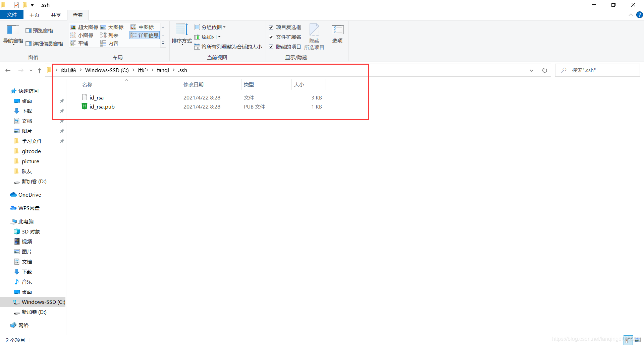Go forward in navigation history
Screen dimensions: 644x345
(21, 70)
